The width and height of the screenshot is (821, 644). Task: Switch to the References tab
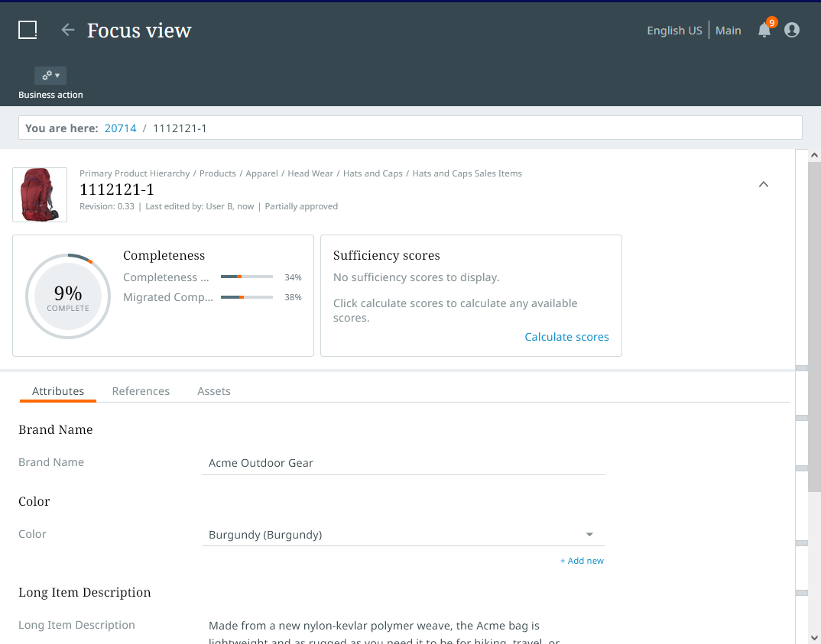pyautogui.click(x=141, y=391)
